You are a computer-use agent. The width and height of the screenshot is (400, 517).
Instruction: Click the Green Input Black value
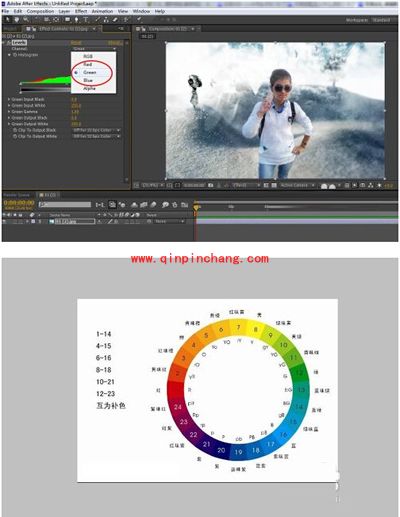[74, 99]
